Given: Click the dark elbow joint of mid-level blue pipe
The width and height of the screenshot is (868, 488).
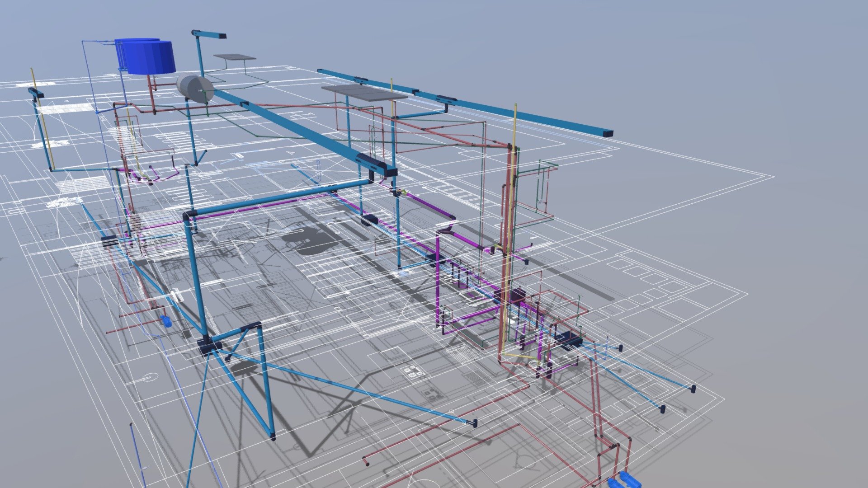Looking at the screenshot, I should point(188,215).
